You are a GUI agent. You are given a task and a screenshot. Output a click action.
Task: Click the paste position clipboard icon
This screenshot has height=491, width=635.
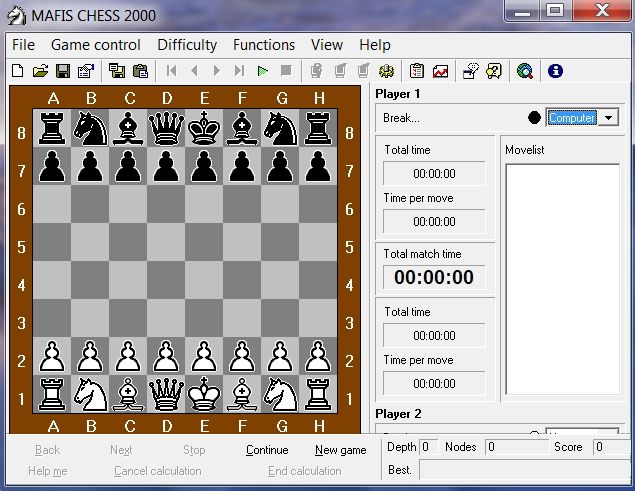pyautogui.click(x=140, y=71)
